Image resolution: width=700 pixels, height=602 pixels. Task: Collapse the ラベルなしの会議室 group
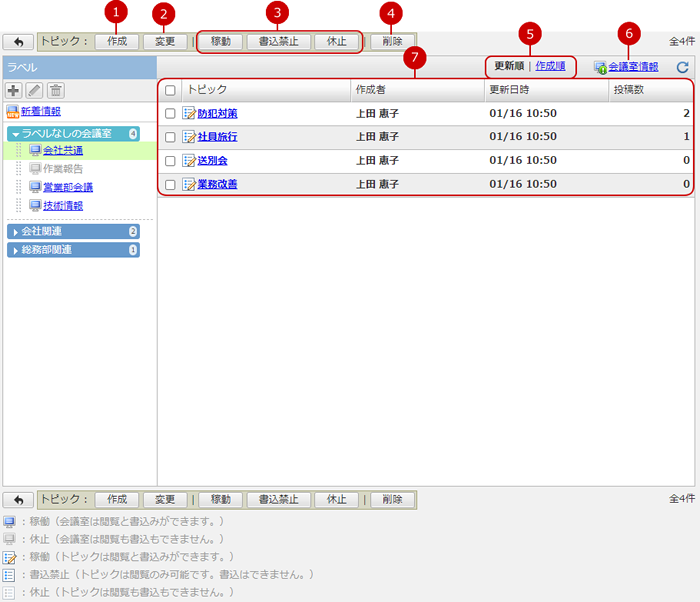click(16, 133)
